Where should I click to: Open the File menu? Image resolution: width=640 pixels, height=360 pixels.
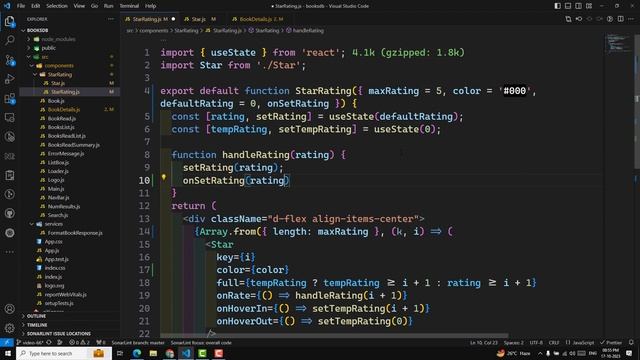(21, 6)
